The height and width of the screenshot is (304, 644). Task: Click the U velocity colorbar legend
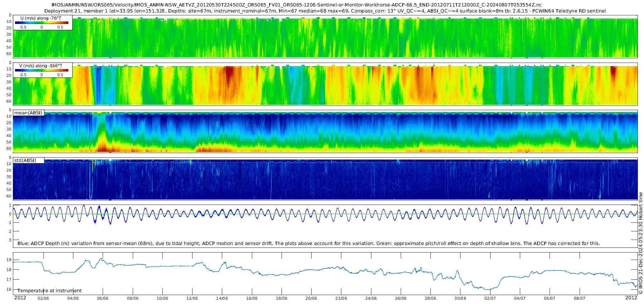click(42, 23)
